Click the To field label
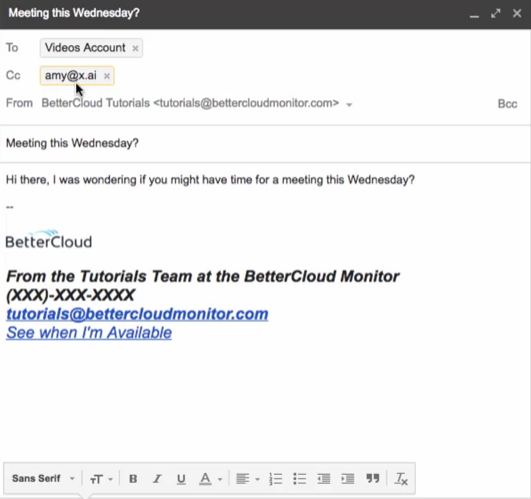The width and height of the screenshot is (531, 499). (12, 48)
